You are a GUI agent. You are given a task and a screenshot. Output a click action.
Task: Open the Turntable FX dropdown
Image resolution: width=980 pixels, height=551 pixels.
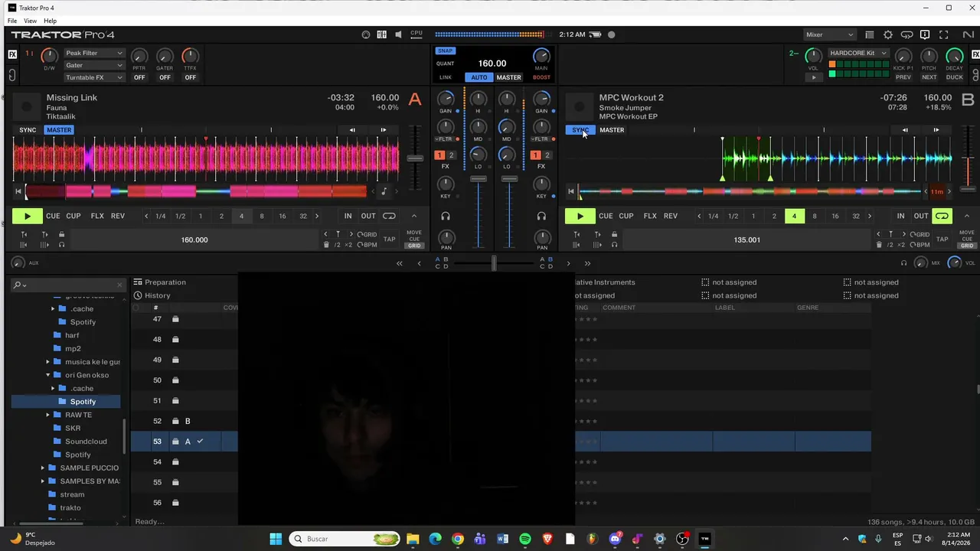94,77
